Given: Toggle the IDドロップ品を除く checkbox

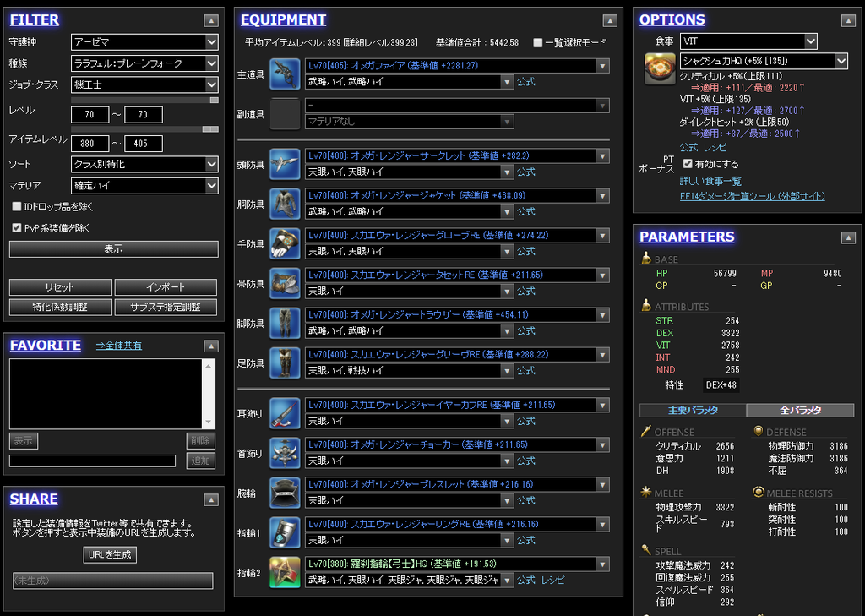Looking at the screenshot, I should tap(17, 206).
